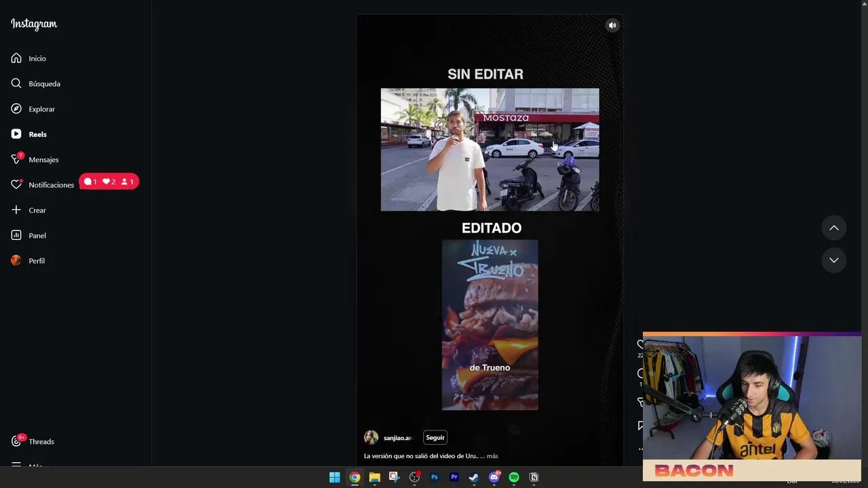This screenshot has height=488, width=868.
Task: Open Notificaciones in the sidebar
Action: 42,184
